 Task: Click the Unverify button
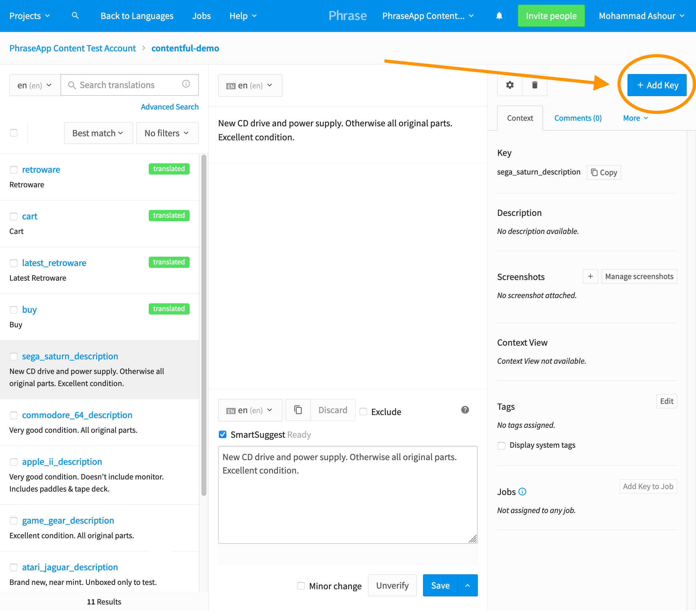tap(392, 586)
